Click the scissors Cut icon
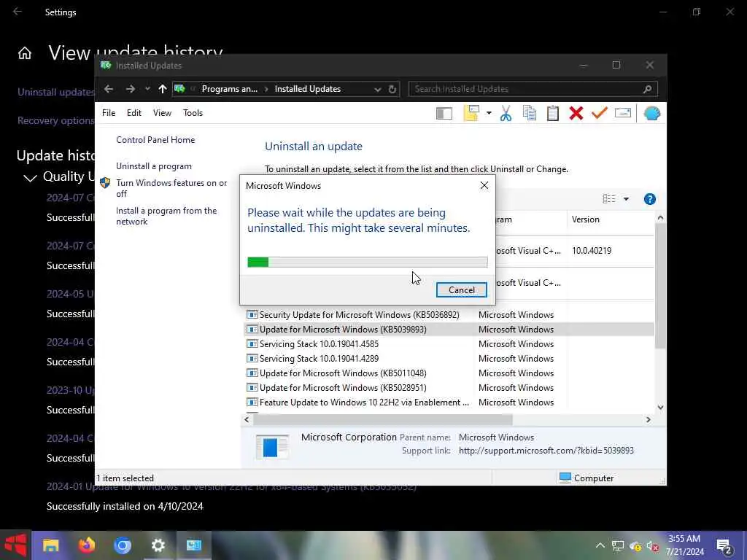Viewport: 747px width, 560px height. tap(506, 113)
